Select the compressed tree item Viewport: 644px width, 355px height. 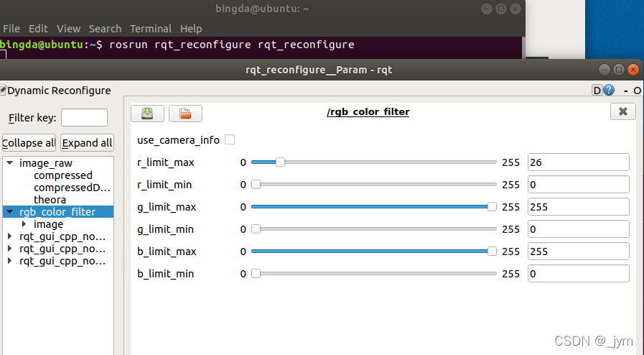[63, 175]
